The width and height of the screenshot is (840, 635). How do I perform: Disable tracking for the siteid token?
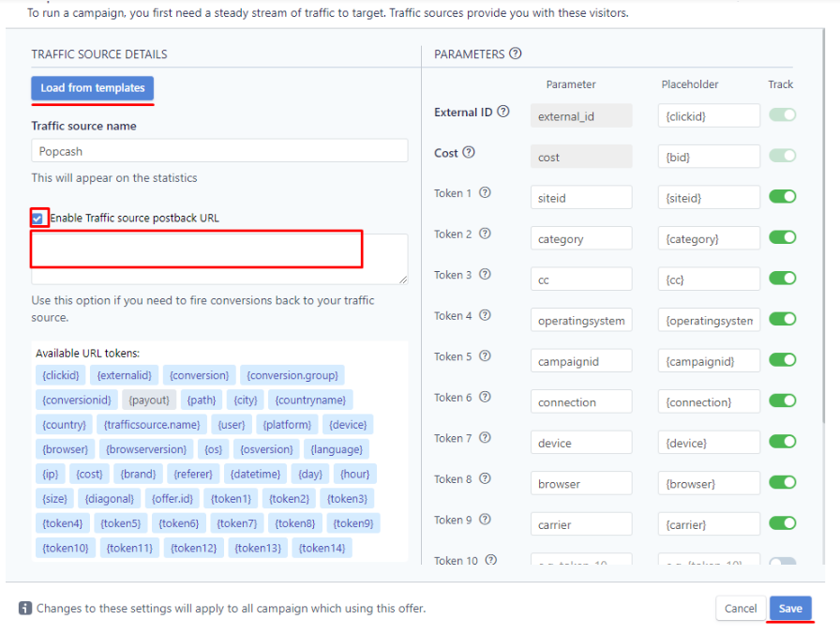(x=780, y=197)
